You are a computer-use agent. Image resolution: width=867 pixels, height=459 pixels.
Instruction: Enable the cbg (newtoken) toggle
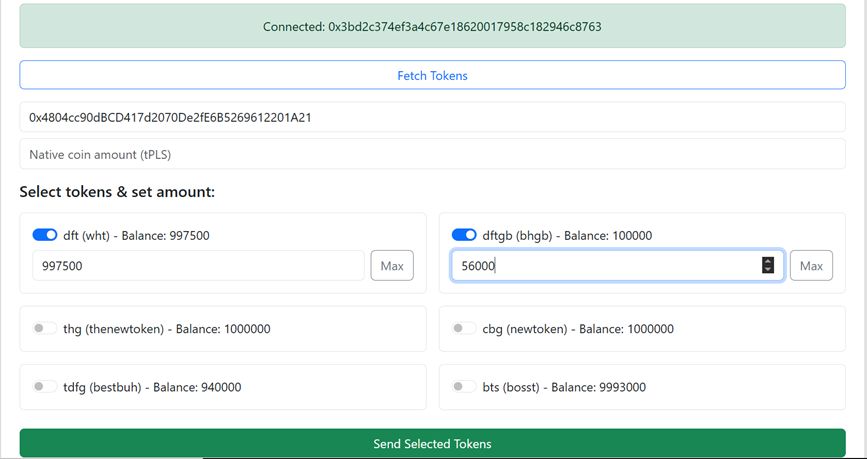pyautogui.click(x=464, y=328)
